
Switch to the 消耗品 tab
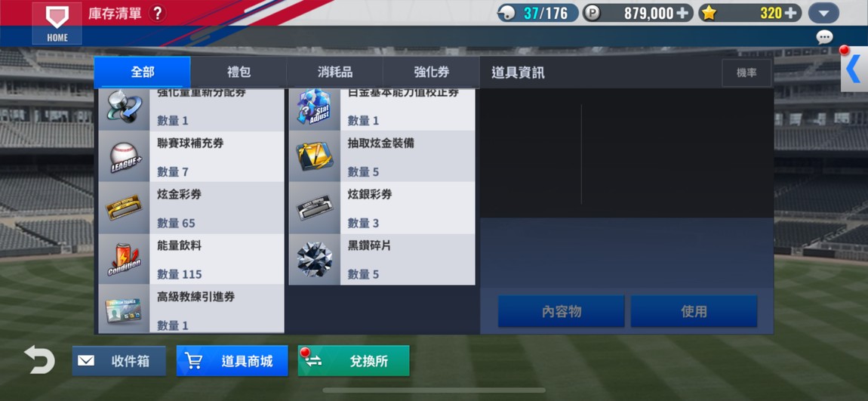tap(334, 72)
